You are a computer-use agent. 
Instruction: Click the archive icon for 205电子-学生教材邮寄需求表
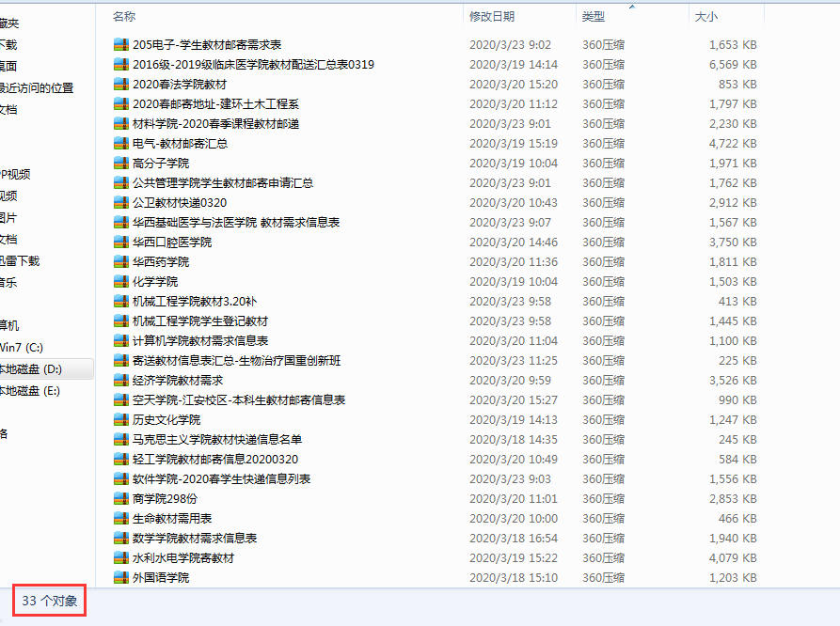[120, 45]
